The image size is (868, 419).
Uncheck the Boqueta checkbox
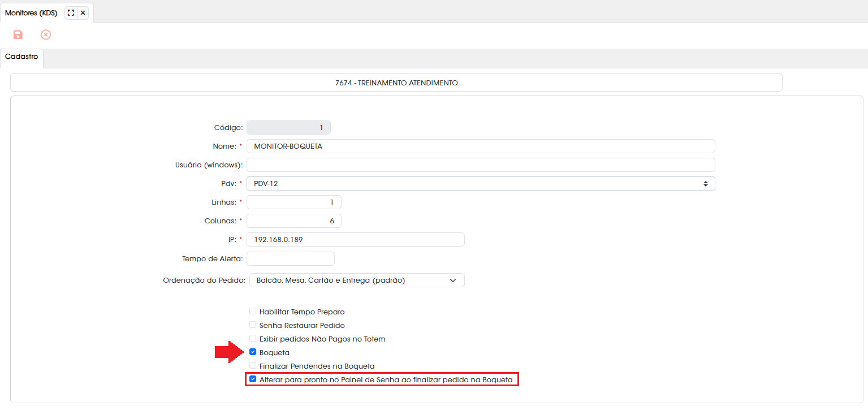253,352
